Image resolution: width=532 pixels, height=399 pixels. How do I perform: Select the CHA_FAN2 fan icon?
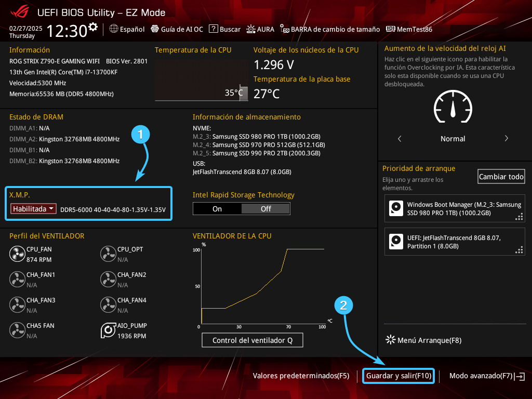tap(108, 280)
